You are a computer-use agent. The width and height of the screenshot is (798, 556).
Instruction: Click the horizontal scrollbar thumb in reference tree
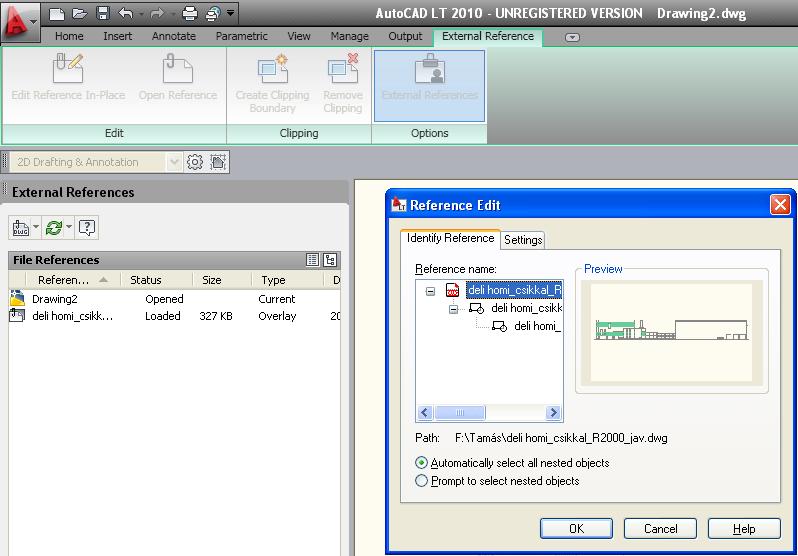click(x=460, y=412)
